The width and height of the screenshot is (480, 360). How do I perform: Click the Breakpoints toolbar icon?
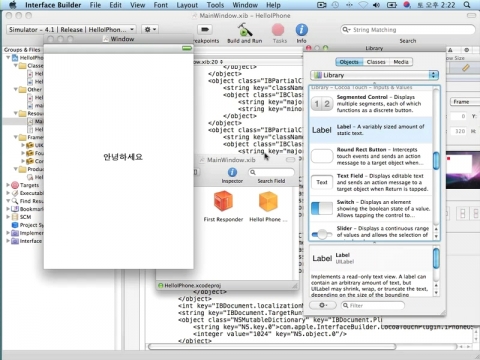click(205, 30)
